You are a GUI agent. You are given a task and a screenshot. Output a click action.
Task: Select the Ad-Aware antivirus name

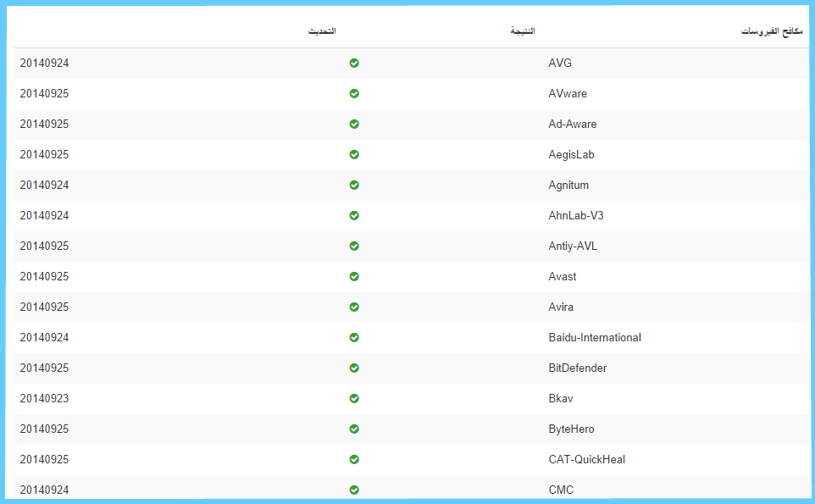572,125
